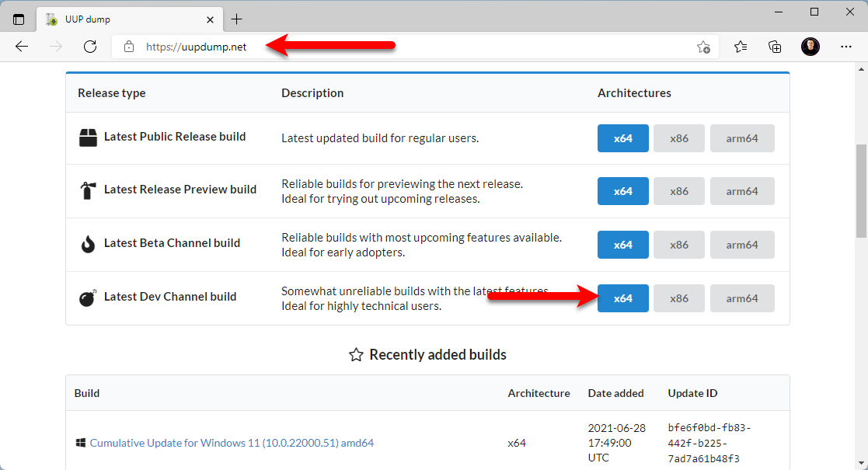This screenshot has width=868, height=470.
Task: Choose arm64 for Latest Beta Channel build
Action: click(742, 245)
